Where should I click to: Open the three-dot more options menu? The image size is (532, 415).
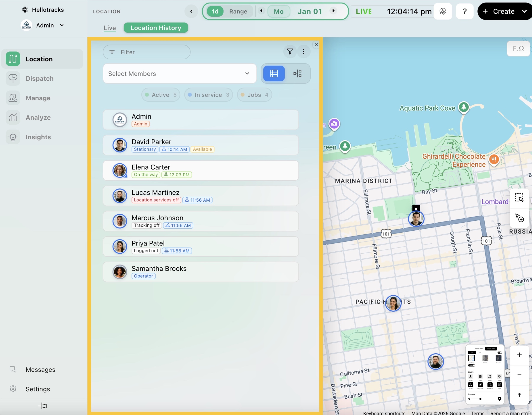303,51
